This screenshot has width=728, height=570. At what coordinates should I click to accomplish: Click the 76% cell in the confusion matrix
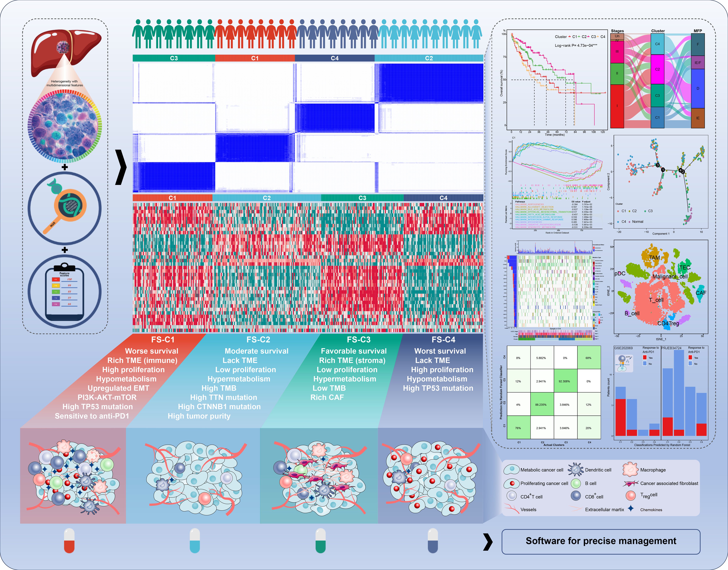click(x=518, y=428)
